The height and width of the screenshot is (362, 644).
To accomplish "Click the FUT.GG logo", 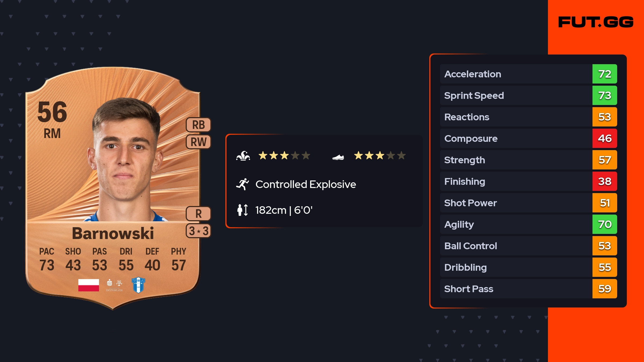I will (596, 22).
